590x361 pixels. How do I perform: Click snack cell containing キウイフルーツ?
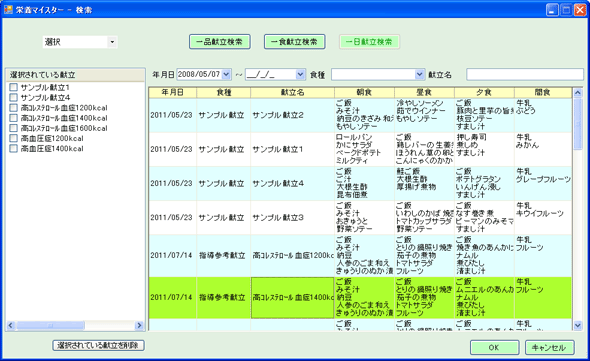click(x=543, y=218)
